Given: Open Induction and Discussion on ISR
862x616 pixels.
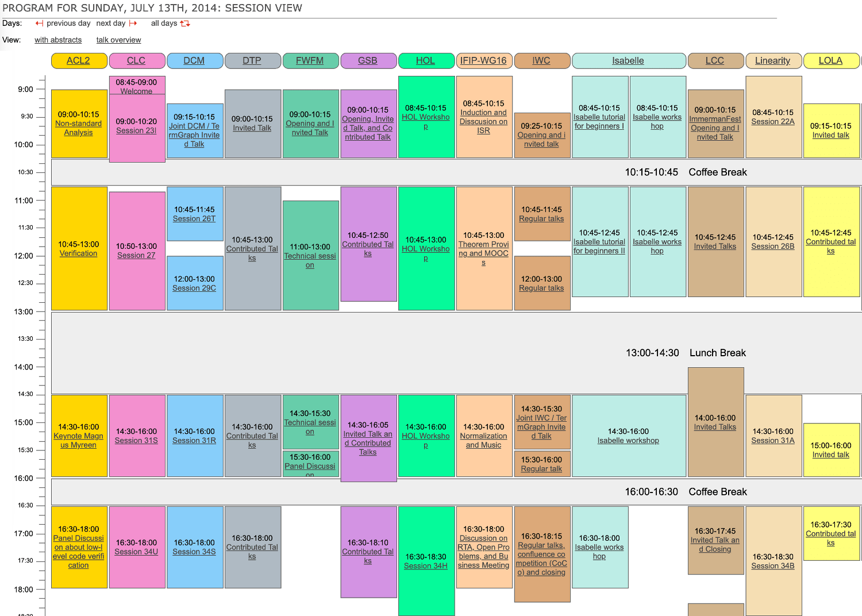Looking at the screenshot, I should pyautogui.click(x=484, y=122).
